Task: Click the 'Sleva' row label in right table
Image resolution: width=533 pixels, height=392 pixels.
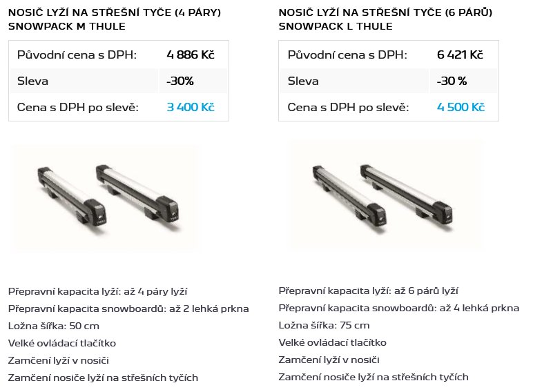Action: coord(303,81)
